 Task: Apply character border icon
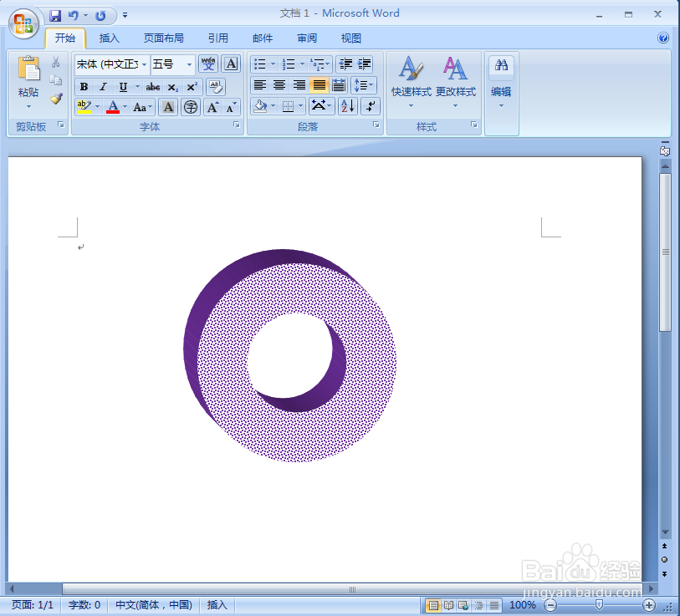231,64
